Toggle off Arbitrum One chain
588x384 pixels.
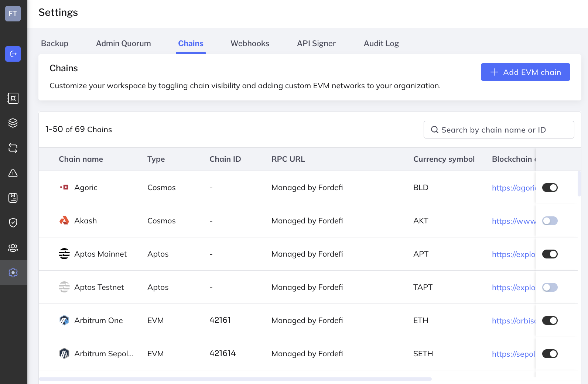point(550,320)
